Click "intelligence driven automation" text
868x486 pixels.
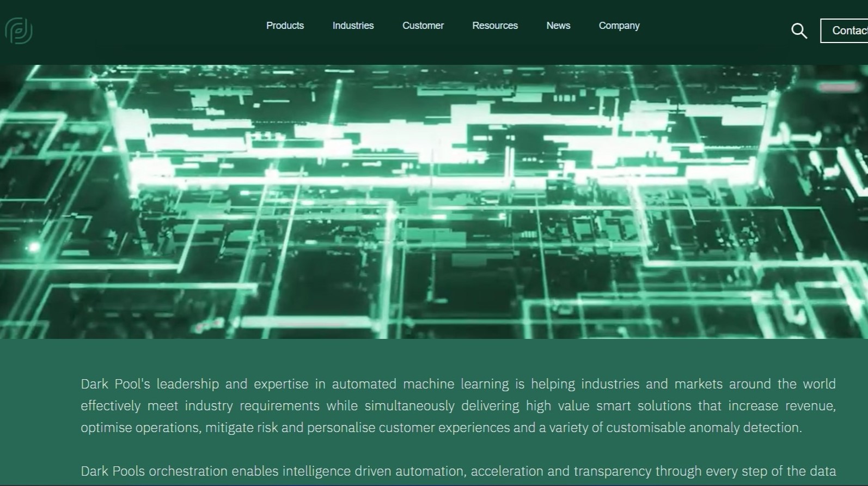click(x=372, y=471)
